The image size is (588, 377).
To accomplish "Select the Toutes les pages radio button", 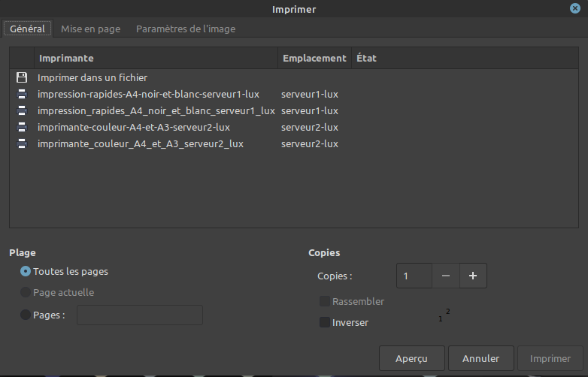I will tap(26, 271).
